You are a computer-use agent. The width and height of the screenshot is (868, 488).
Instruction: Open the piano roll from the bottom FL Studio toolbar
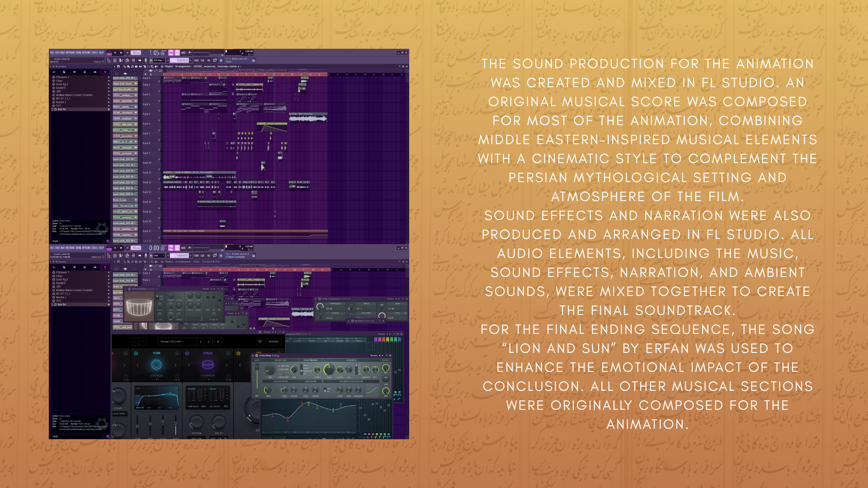(121, 255)
